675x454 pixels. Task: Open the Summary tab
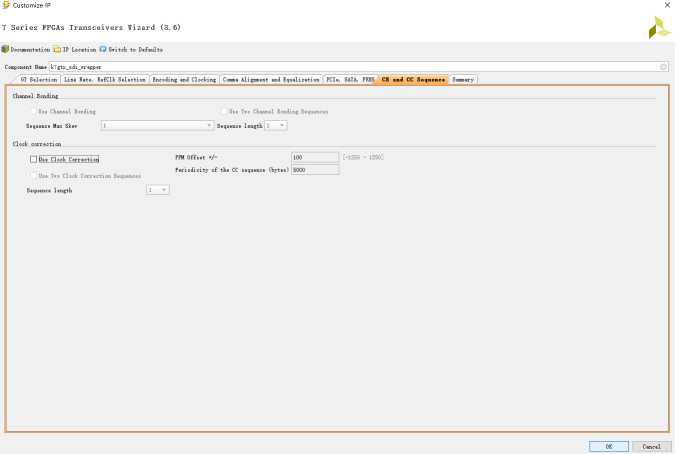(x=463, y=80)
